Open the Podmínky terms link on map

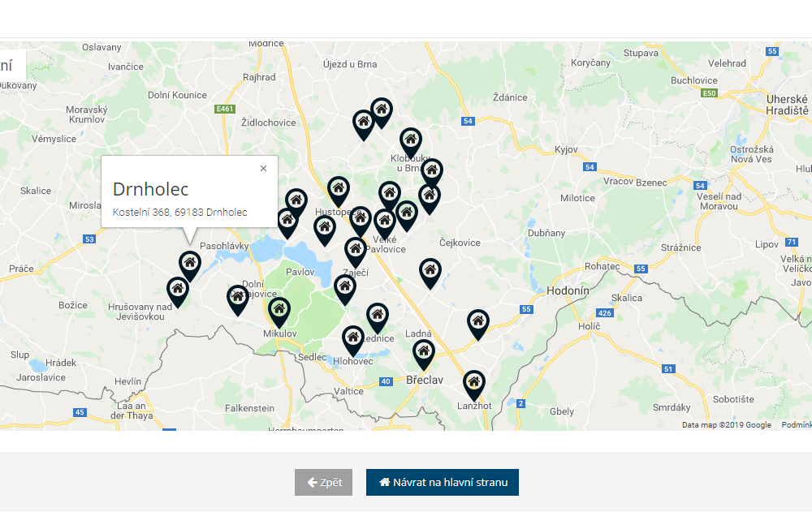796,425
